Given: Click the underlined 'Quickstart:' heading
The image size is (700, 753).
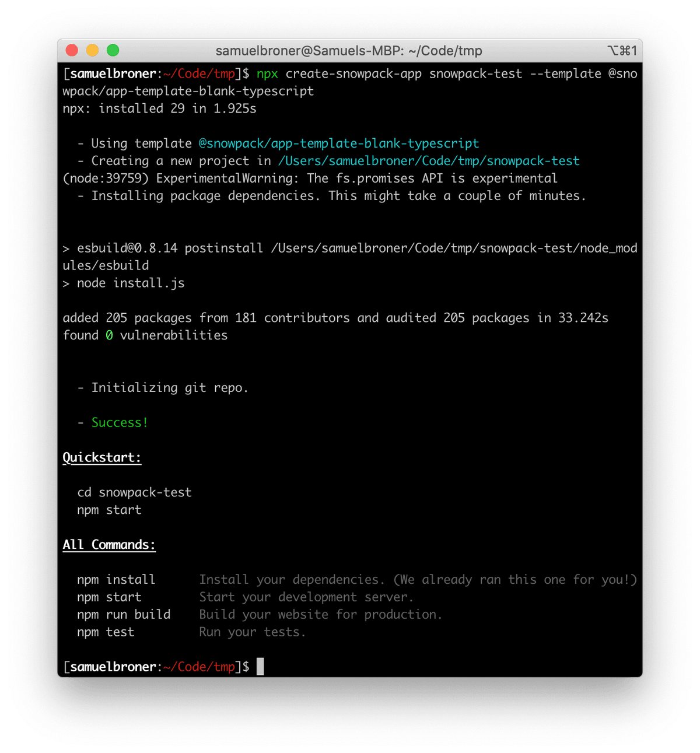Looking at the screenshot, I should click(x=102, y=457).
